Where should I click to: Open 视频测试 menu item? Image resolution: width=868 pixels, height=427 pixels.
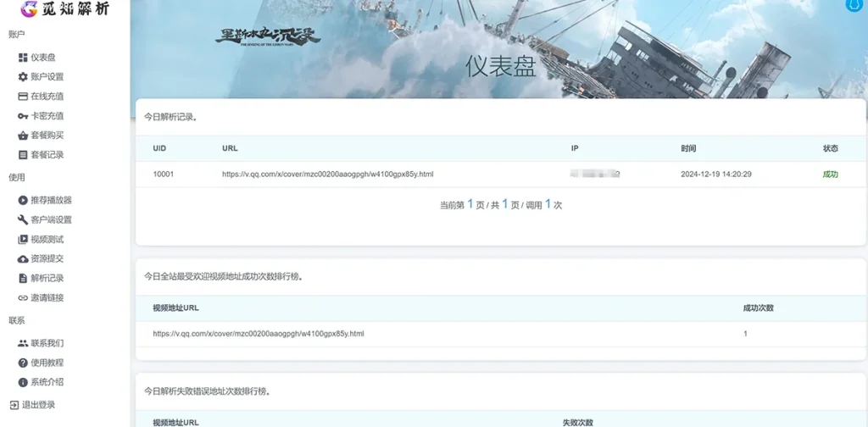pos(47,240)
